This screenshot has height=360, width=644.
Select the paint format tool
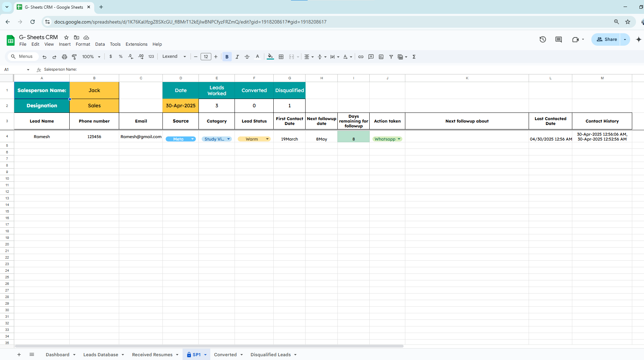[74, 57]
